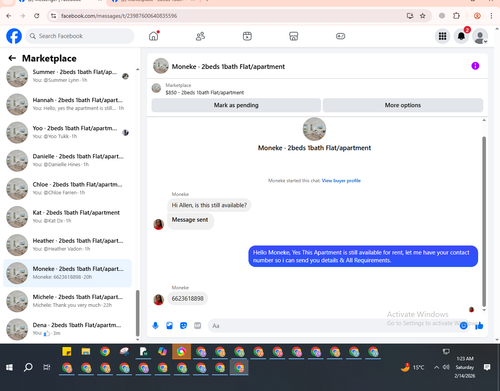Image resolution: width=500 pixels, height=391 pixels.
Task: Open the Chloe conversation
Action: click(x=68, y=189)
